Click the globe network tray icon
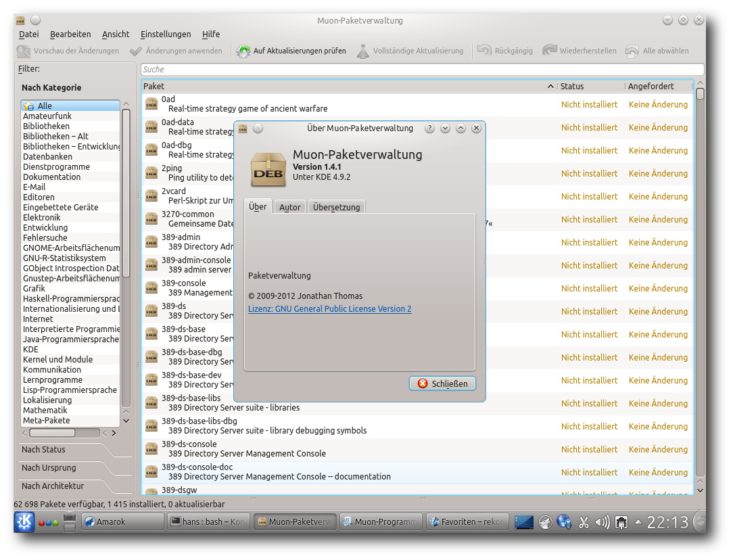Viewport: 733px width, 560px height. pos(564,521)
